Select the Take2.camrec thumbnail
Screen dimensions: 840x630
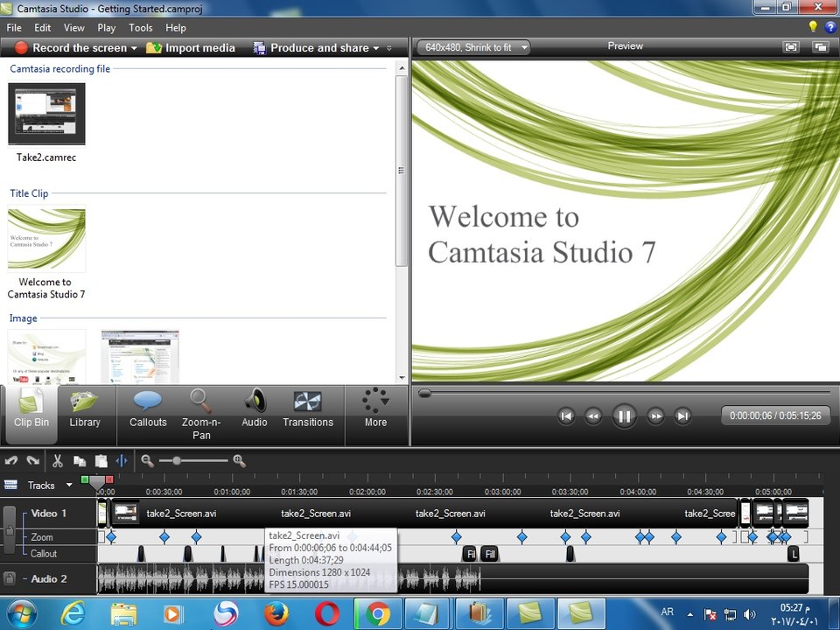coord(46,113)
